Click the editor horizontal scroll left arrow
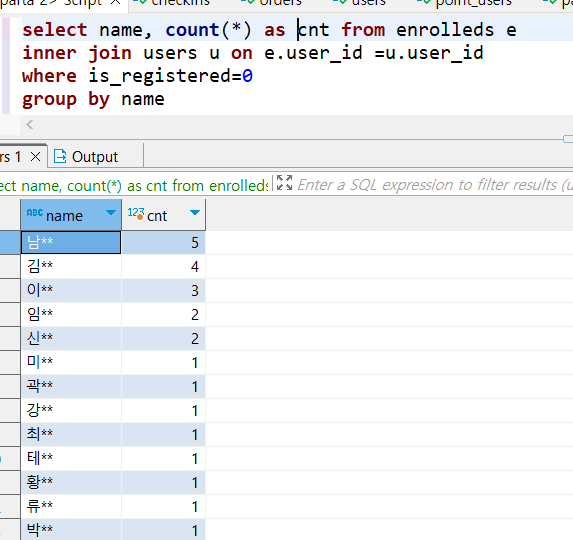The image size is (573, 540). [x=30, y=125]
